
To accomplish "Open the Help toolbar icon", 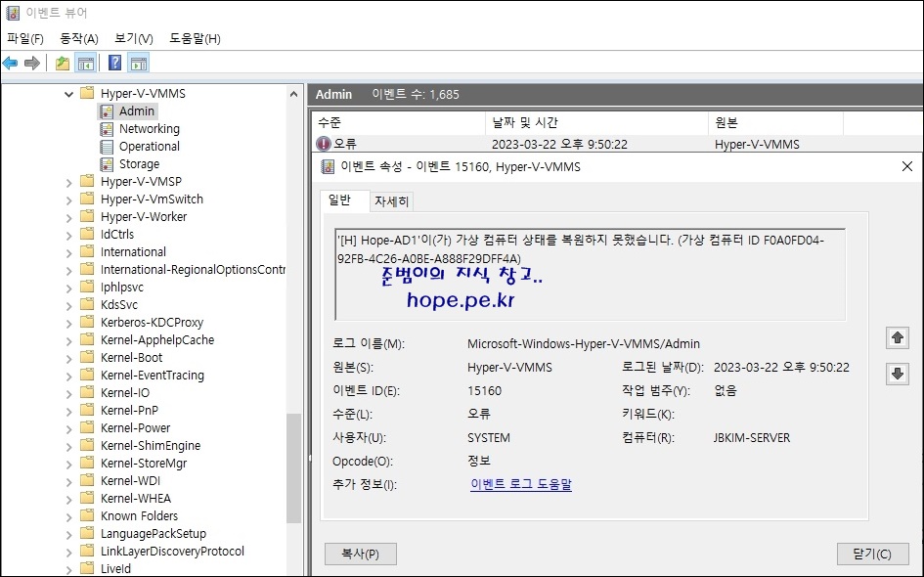I will point(115,63).
